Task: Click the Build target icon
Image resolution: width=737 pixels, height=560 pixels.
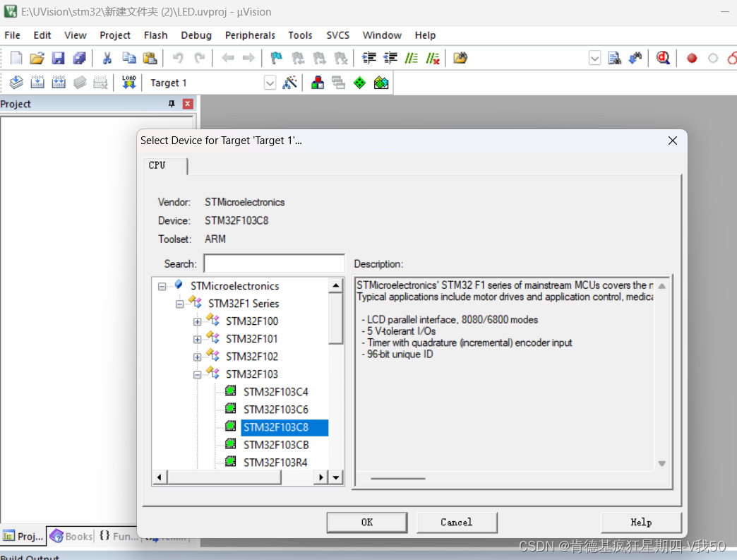Action: point(37,83)
